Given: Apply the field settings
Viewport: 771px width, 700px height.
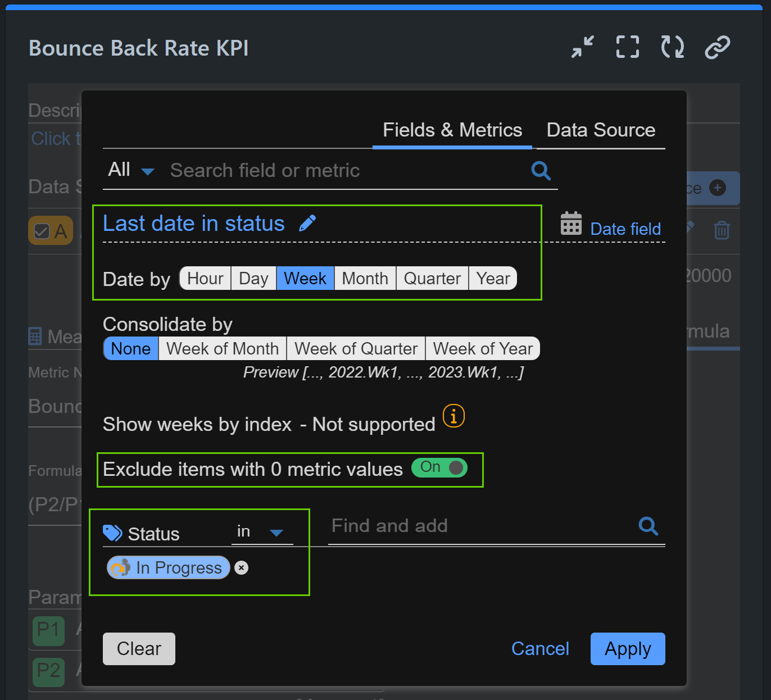Looking at the screenshot, I should point(628,648).
